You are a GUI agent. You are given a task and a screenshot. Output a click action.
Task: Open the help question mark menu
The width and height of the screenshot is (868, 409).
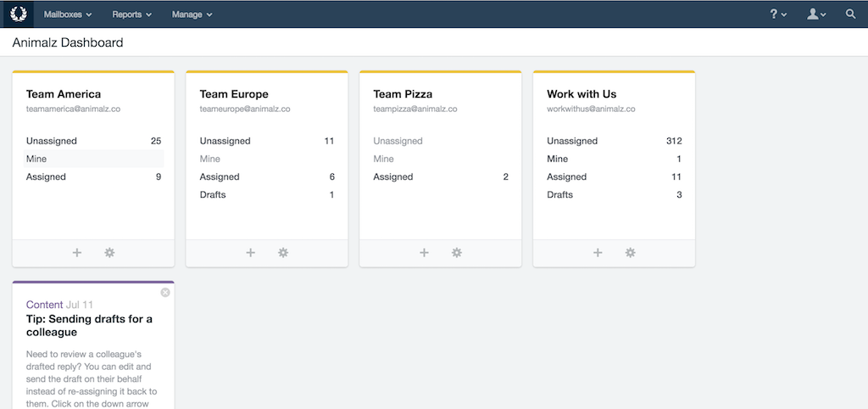pyautogui.click(x=778, y=14)
